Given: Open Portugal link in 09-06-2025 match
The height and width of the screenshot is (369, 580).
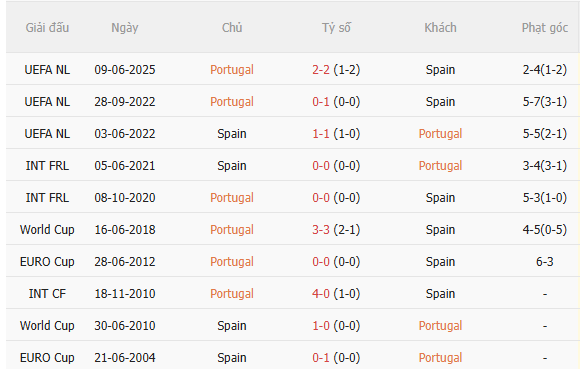Looking at the screenshot, I should tap(232, 70).
